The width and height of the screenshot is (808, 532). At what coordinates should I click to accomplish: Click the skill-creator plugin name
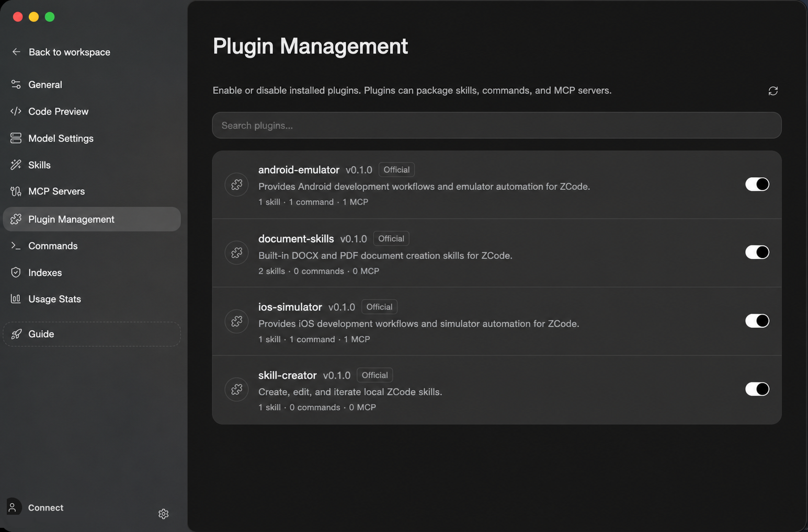pyautogui.click(x=288, y=375)
